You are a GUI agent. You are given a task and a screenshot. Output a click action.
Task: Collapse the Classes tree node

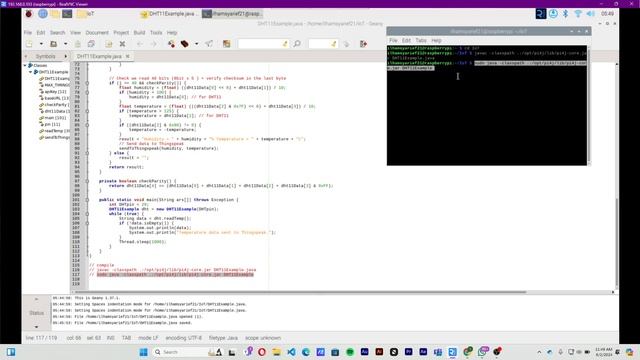pyautogui.click(x=25, y=65)
